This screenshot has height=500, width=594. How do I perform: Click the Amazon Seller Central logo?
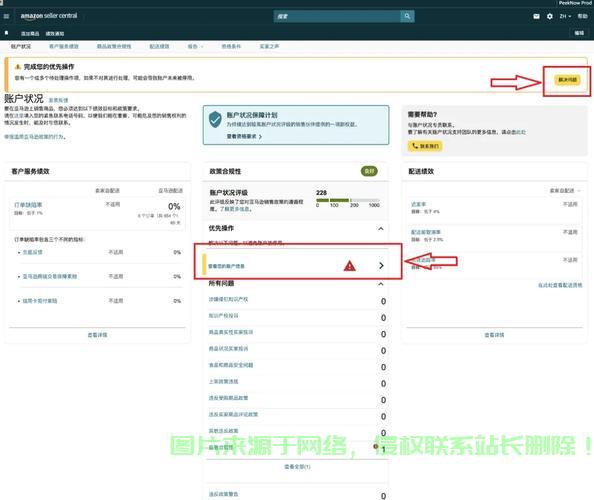pos(49,16)
